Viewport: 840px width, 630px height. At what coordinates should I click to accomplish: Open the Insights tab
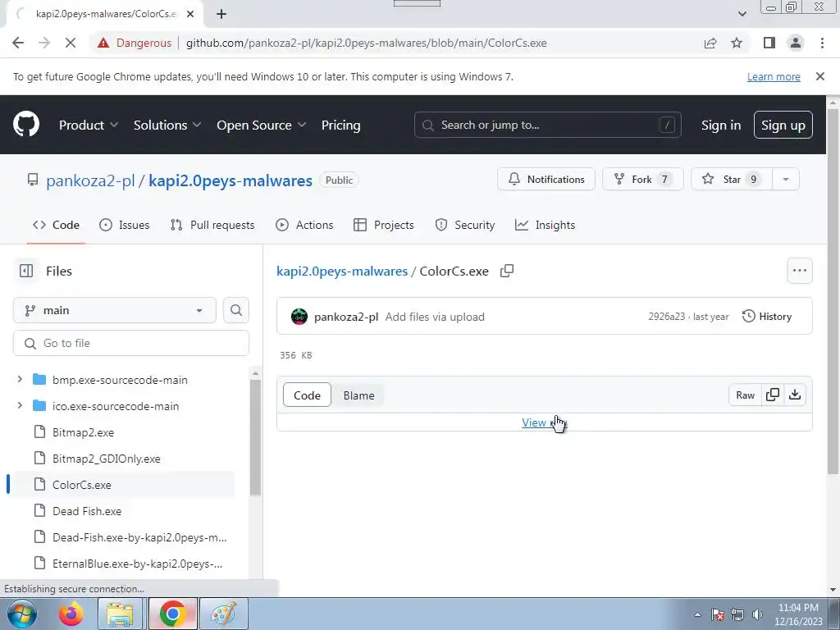[x=545, y=225]
